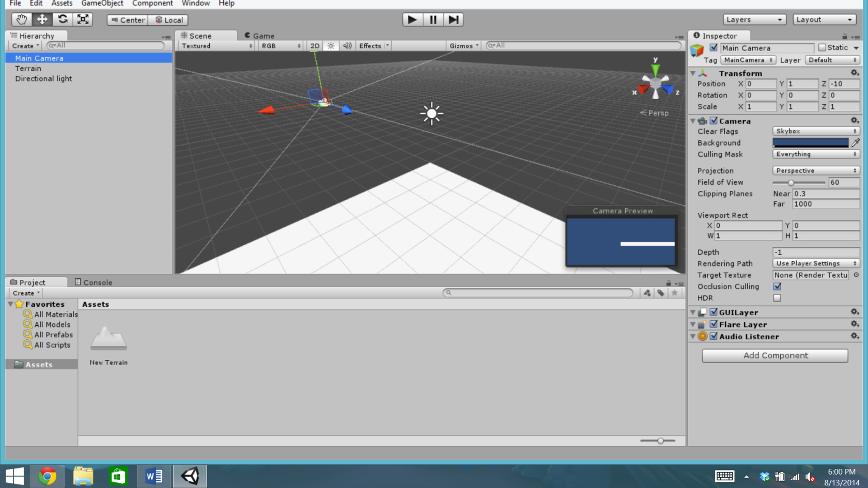Open the Culling Mask dropdown
Viewport: 868px width, 488px height.
(816, 154)
